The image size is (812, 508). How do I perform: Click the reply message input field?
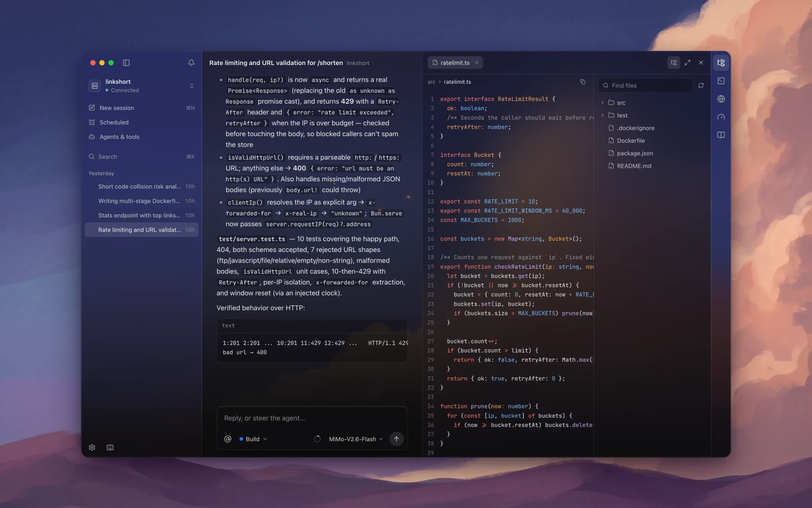pos(312,418)
